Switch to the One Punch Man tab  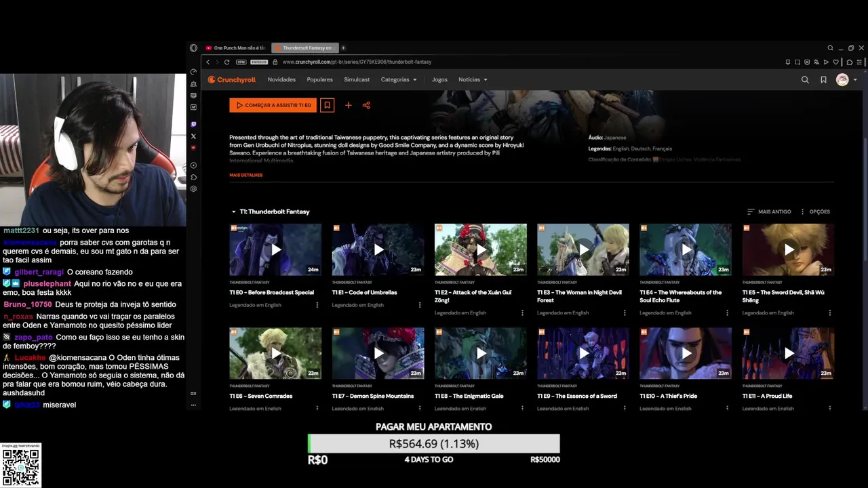pos(235,48)
